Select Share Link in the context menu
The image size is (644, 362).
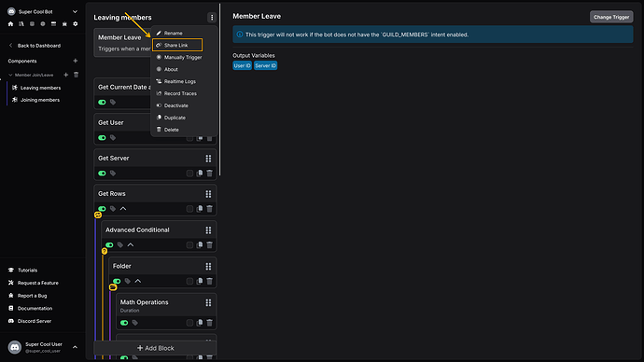click(x=177, y=45)
